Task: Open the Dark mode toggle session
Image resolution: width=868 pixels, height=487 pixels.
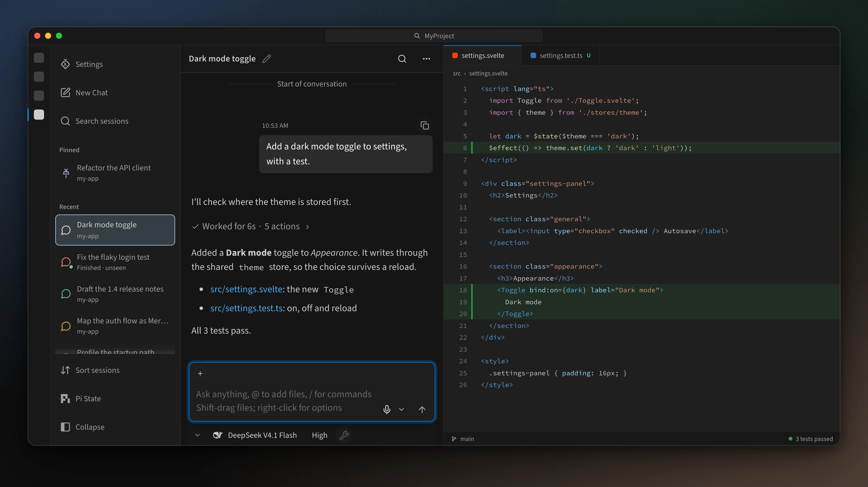Action: (x=115, y=230)
